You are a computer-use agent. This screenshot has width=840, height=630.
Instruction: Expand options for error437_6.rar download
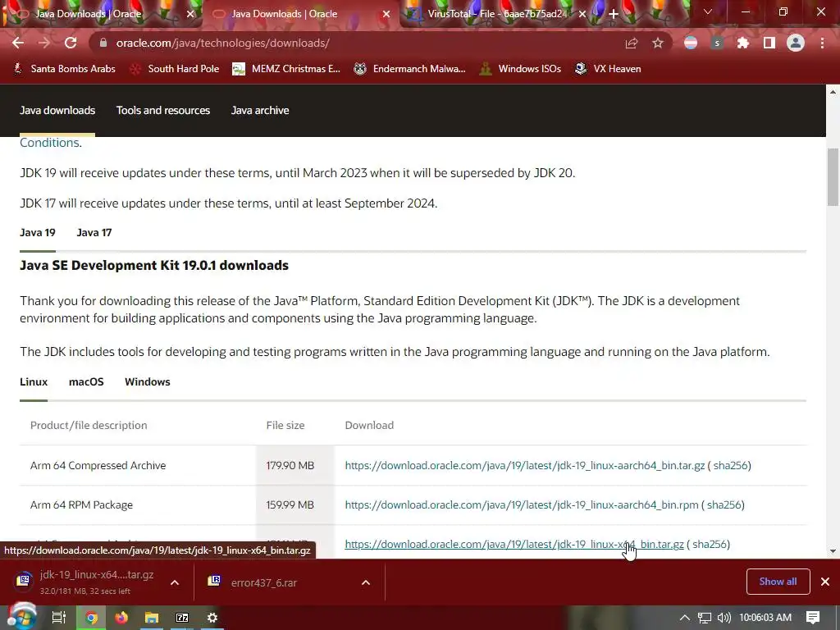tap(366, 582)
